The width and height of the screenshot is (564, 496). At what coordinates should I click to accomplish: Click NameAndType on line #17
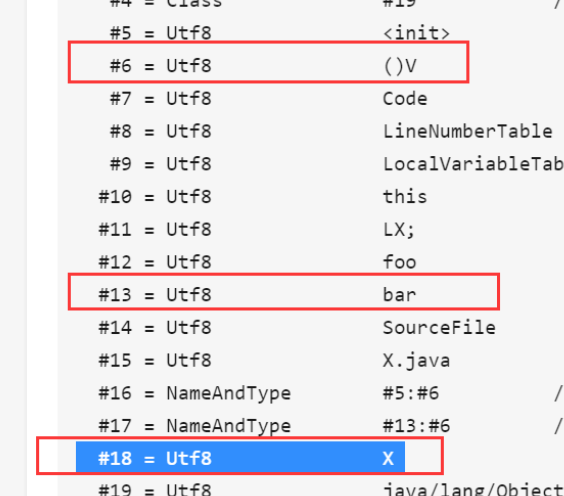[229, 426]
